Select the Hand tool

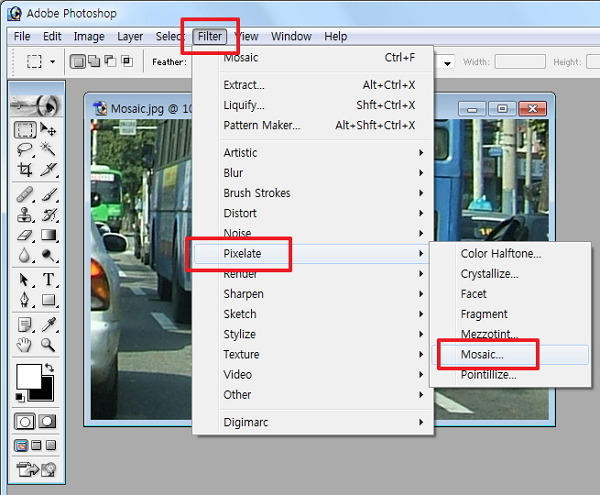24,345
